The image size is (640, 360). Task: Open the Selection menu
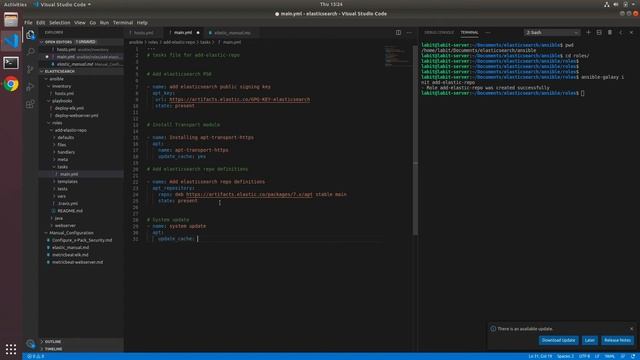click(60, 22)
